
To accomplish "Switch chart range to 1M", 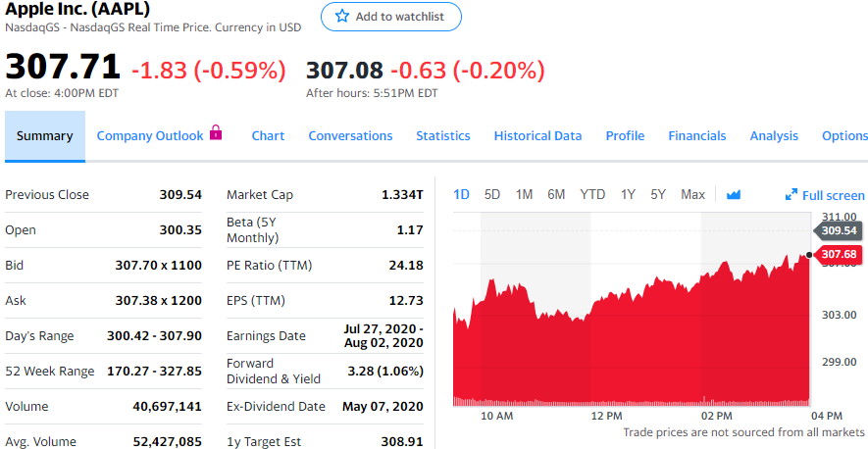I will point(524,194).
